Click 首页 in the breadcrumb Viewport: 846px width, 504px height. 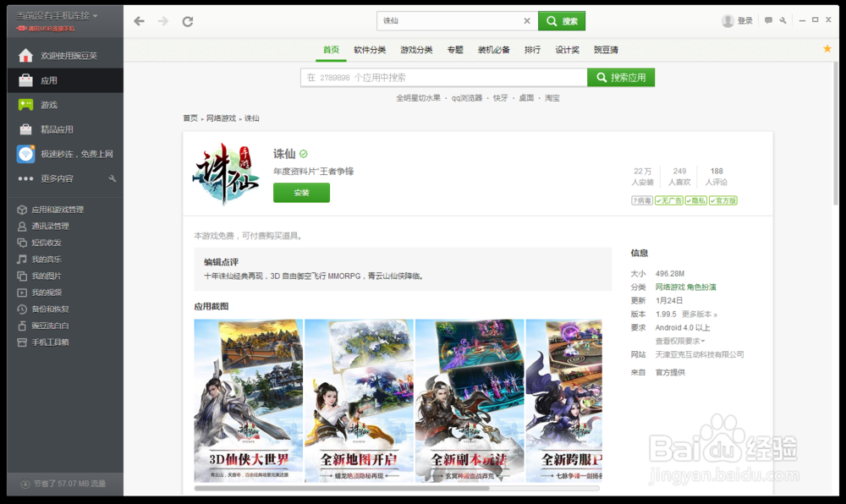(x=190, y=118)
